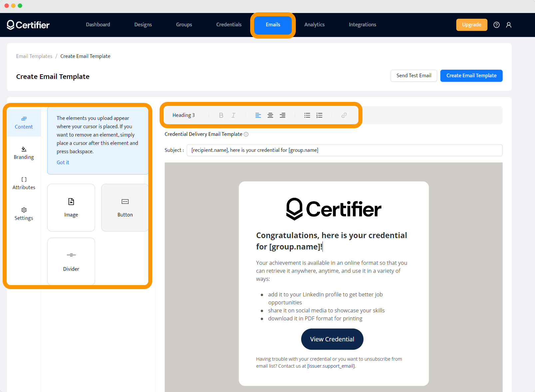Click the info icon beside template name

click(246, 134)
